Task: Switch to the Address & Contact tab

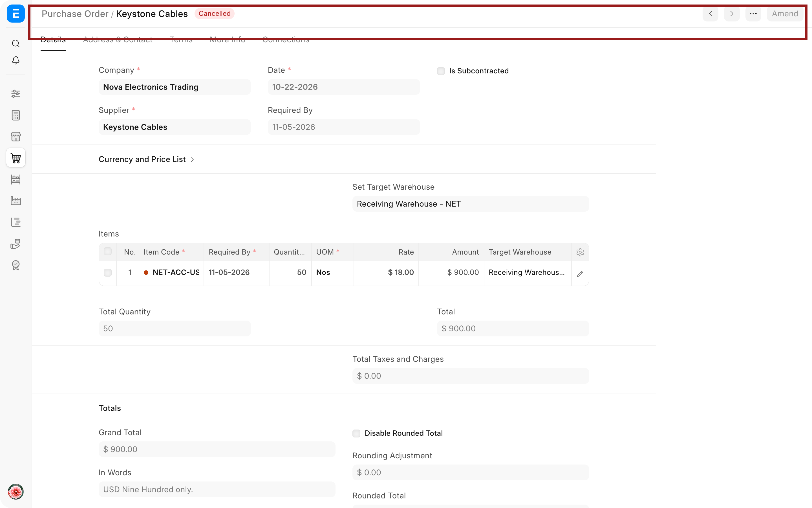Action: click(118, 40)
